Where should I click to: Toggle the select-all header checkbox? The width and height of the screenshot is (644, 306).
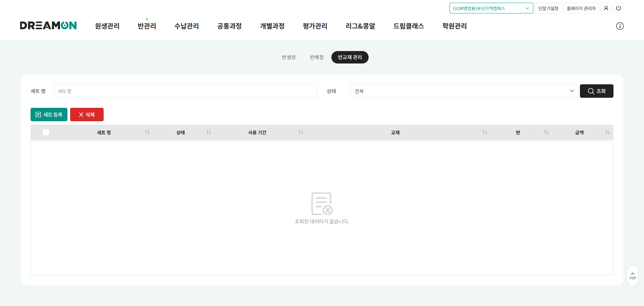46,132
